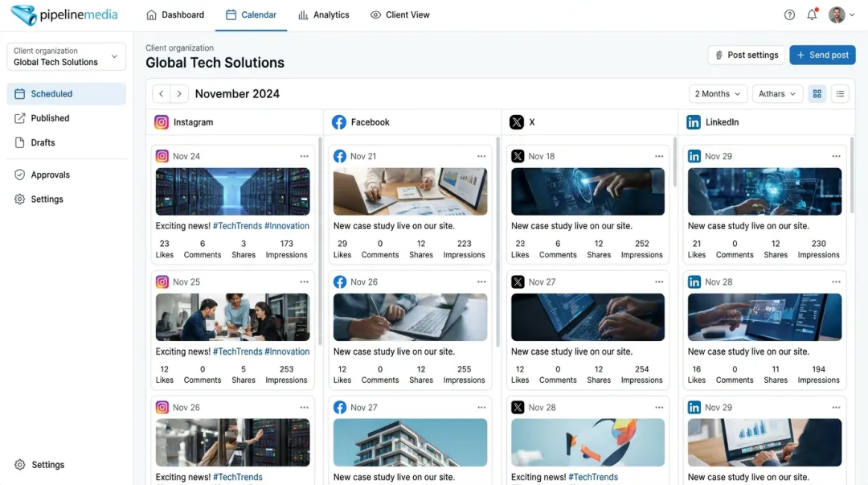
Task: Go to the Dashboard tab
Action: tap(175, 15)
